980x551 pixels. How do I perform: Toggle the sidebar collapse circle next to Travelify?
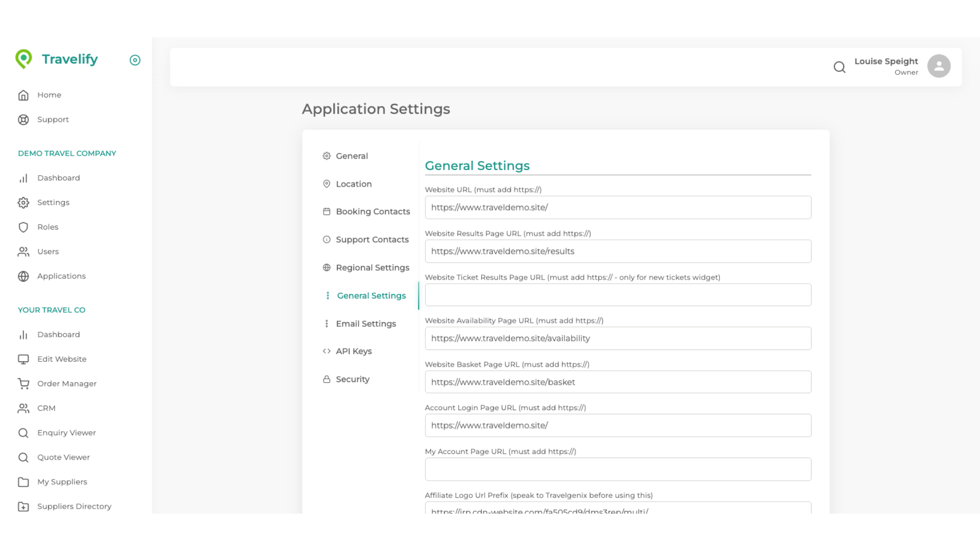(x=135, y=60)
